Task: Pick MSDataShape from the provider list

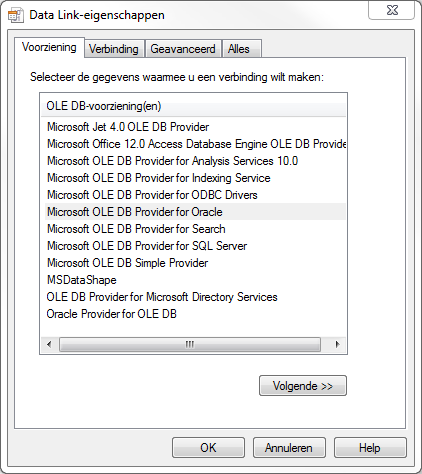Action: pyautogui.click(x=82, y=280)
